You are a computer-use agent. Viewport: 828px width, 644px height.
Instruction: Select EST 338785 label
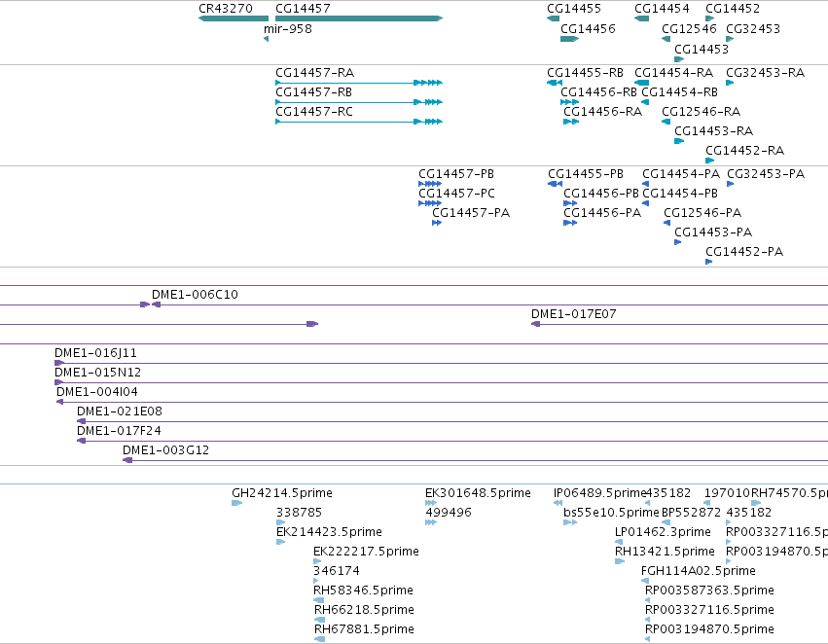click(x=300, y=513)
